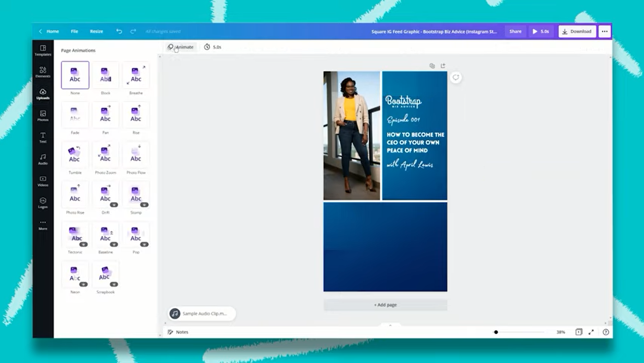Enter presentation fullscreen mode
The height and width of the screenshot is (363, 644).
point(591,332)
